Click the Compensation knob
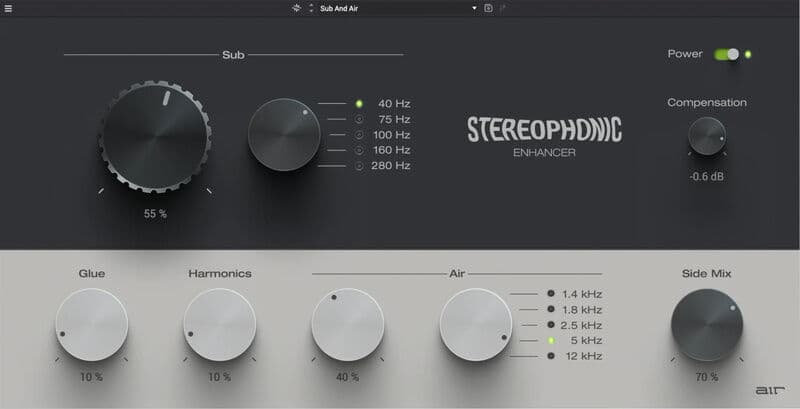The height and width of the screenshot is (409, 800). (707, 136)
